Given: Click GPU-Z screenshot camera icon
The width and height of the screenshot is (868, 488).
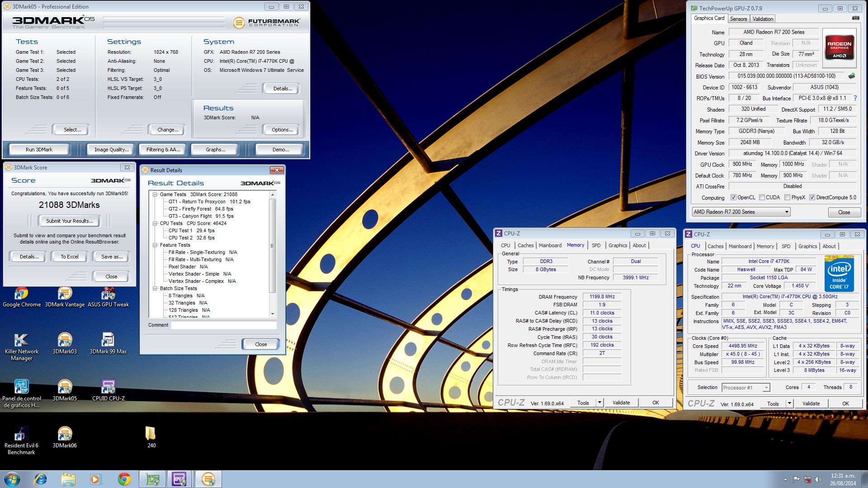Looking at the screenshot, I should point(855,18).
